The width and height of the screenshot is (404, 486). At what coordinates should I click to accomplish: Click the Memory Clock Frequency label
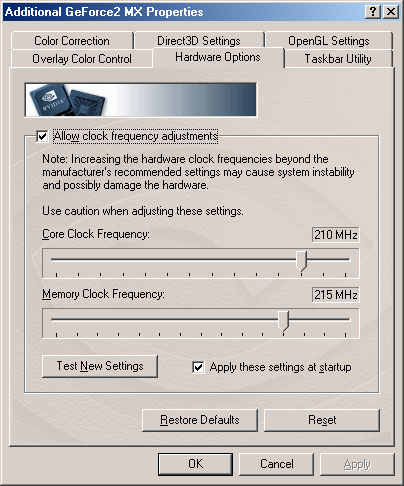pyautogui.click(x=103, y=294)
